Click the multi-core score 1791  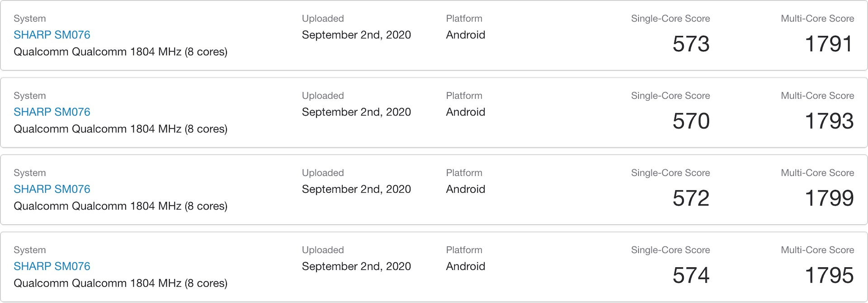[x=829, y=44]
